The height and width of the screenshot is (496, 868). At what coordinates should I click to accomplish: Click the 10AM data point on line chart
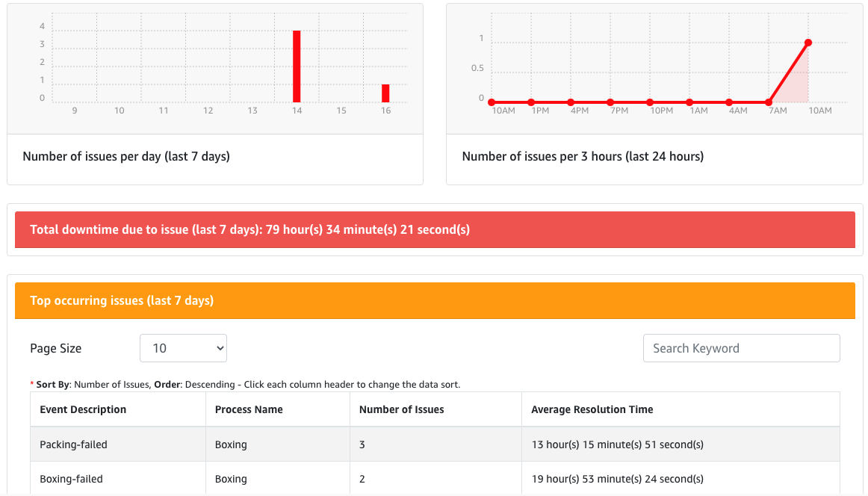coord(491,101)
